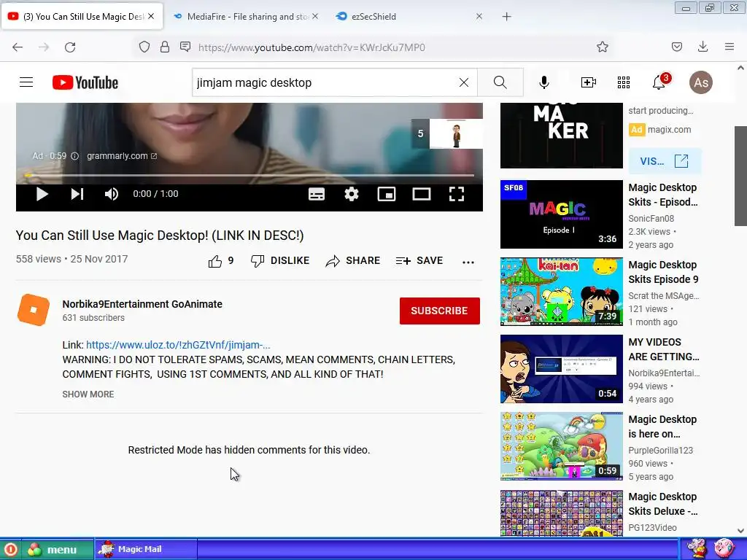Image resolution: width=747 pixels, height=560 pixels.
Task: Open a new browser tab
Action: [506, 16]
